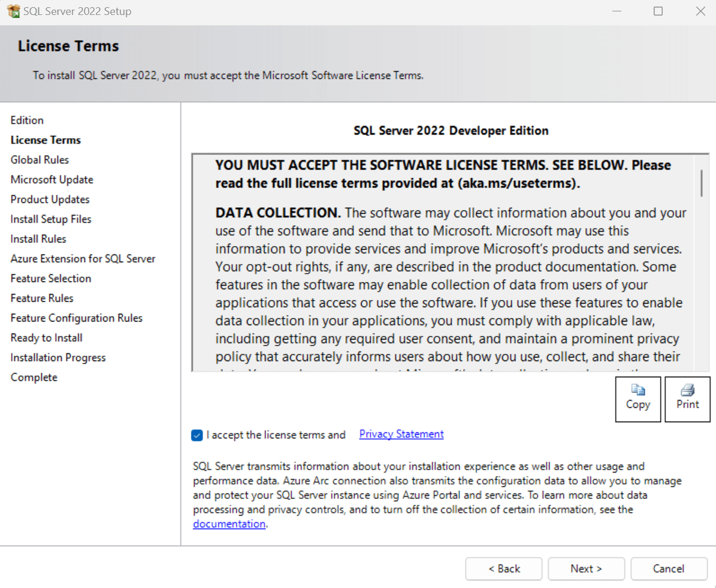Click Feature Configuration Rules entry
The width and height of the screenshot is (716, 588).
tap(77, 318)
